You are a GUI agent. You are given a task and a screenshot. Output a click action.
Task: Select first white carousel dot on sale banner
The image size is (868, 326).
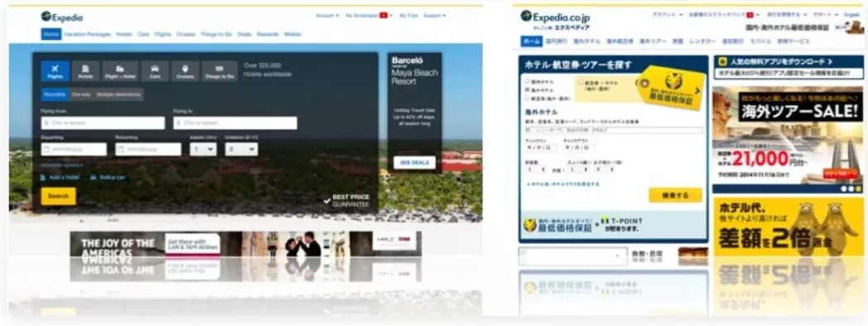(x=844, y=189)
